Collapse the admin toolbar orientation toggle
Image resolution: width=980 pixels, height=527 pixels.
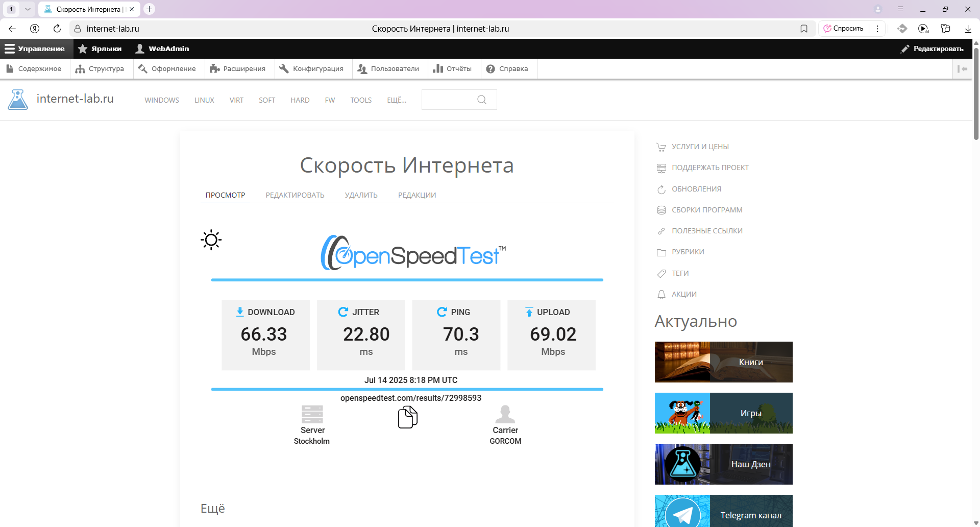click(963, 68)
